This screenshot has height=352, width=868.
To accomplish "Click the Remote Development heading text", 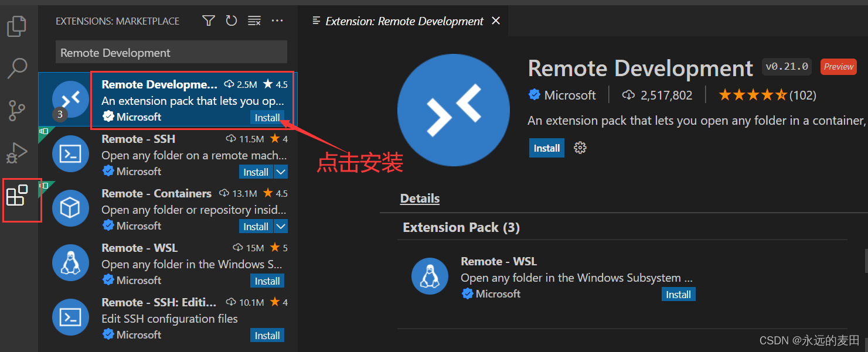I will click(641, 69).
